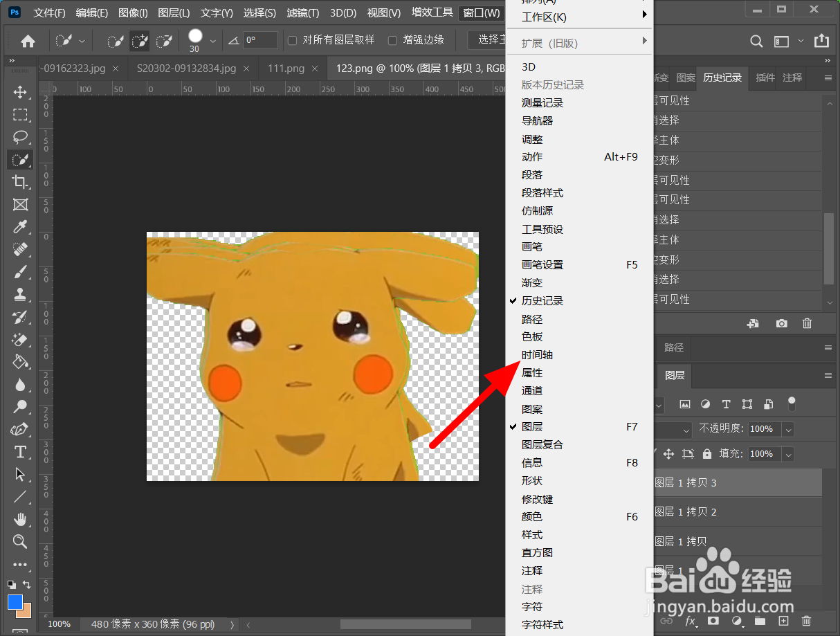Select the Horizontal Type tool
840x636 pixels.
[20, 452]
